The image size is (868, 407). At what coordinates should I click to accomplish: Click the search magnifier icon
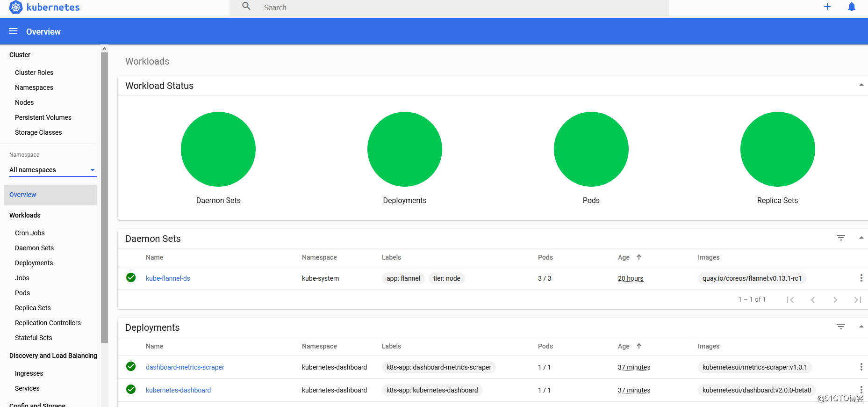(246, 6)
